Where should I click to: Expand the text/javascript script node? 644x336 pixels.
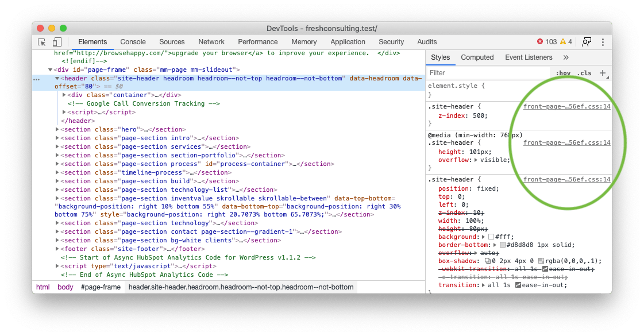(57, 266)
